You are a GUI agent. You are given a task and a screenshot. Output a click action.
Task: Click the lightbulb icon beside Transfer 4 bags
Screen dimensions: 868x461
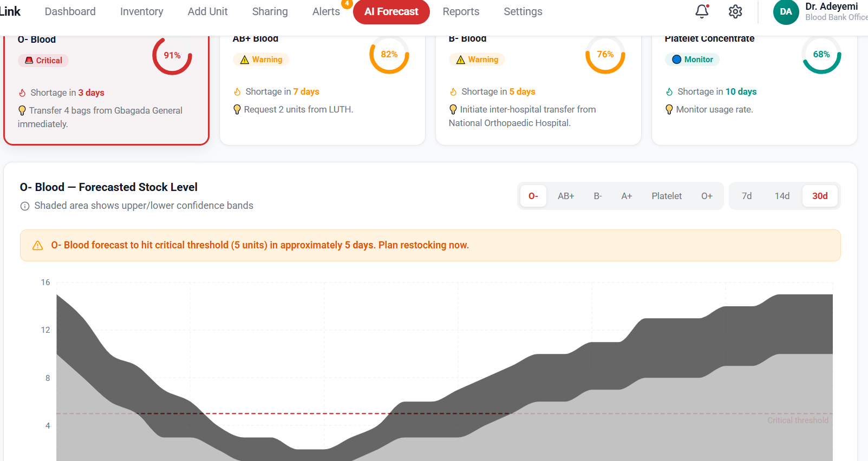tap(22, 110)
